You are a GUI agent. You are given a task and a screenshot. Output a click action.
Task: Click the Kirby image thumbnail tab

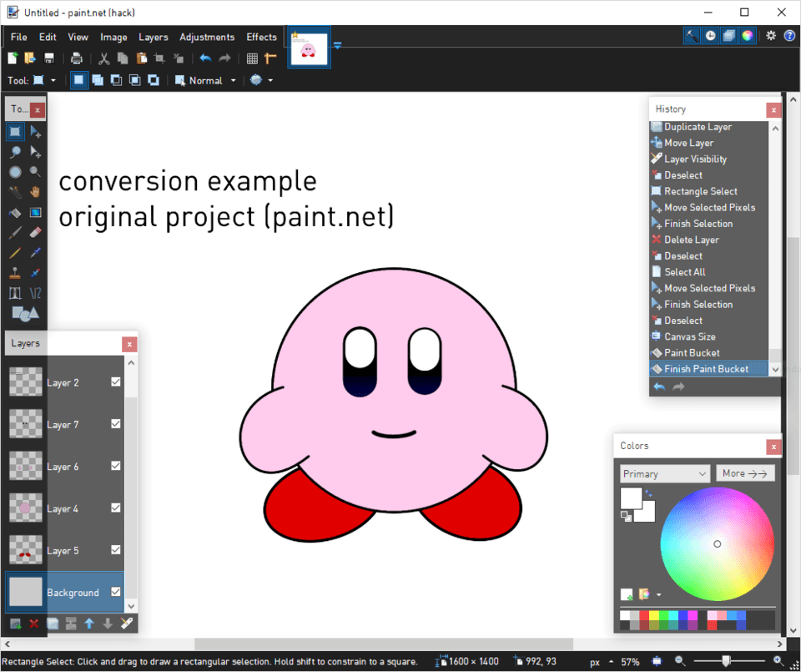click(x=309, y=50)
